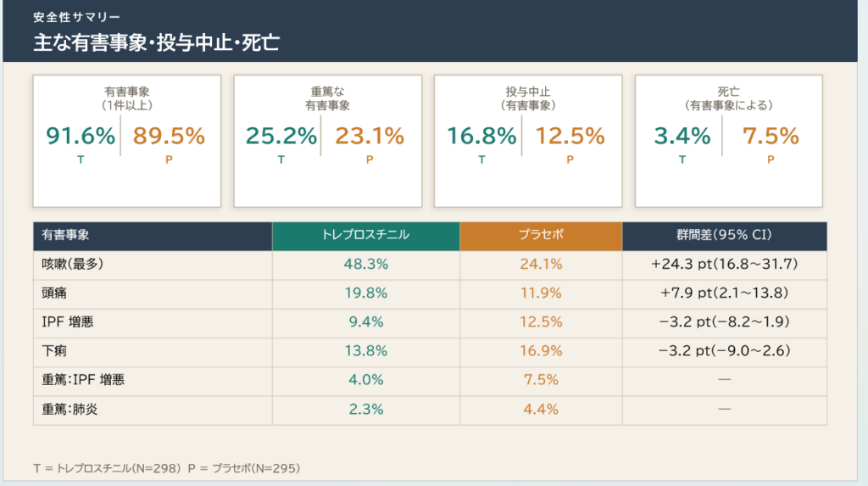
Task: Click the 16.9% placebo cell for 下痢
Action: point(541,350)
